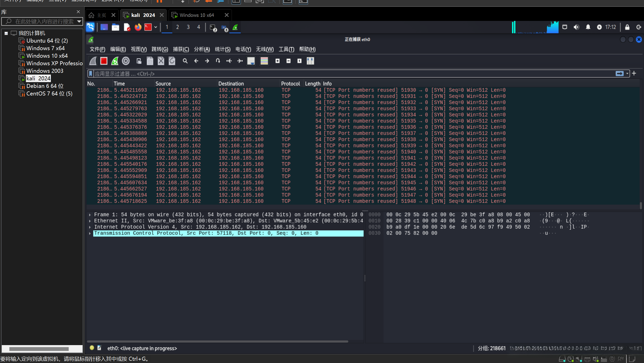Click the reload capture file icon
The width and height of the screenshot is (644, 363).
pos(172,61)
